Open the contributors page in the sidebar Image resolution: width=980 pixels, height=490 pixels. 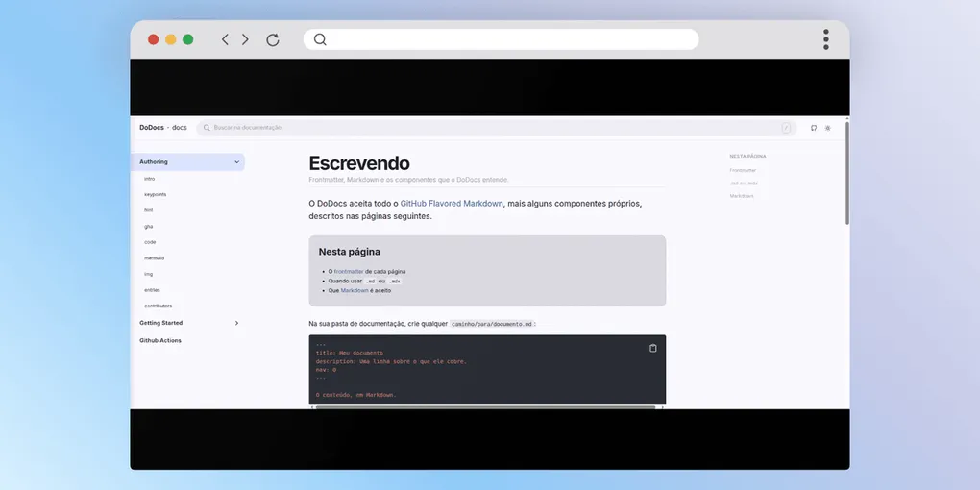click(x=159, y=306)
